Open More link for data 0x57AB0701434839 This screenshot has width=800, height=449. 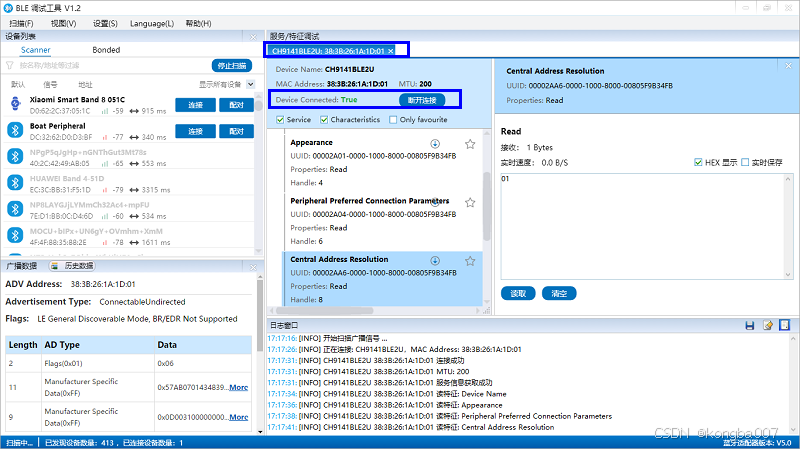coord(239,387)
